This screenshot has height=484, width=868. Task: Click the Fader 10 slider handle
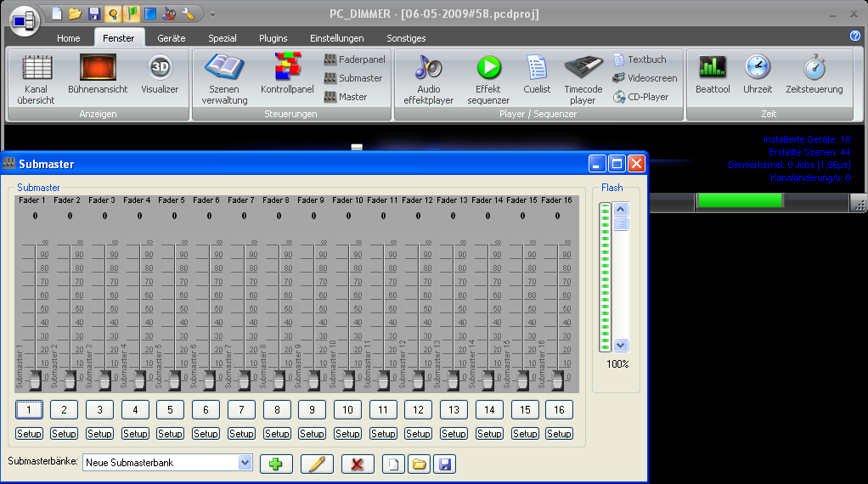pyautogui.click(x=348, y=378)
